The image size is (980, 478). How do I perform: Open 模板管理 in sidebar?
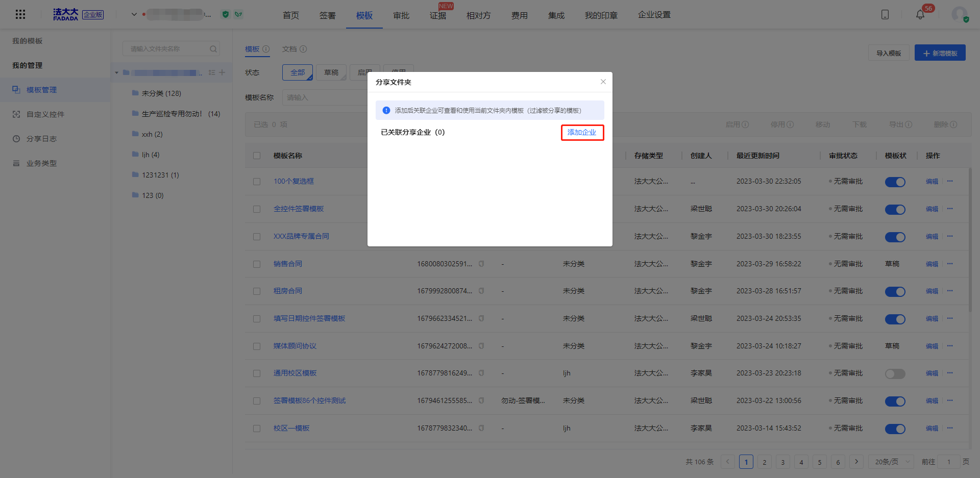tap(55, 90)
